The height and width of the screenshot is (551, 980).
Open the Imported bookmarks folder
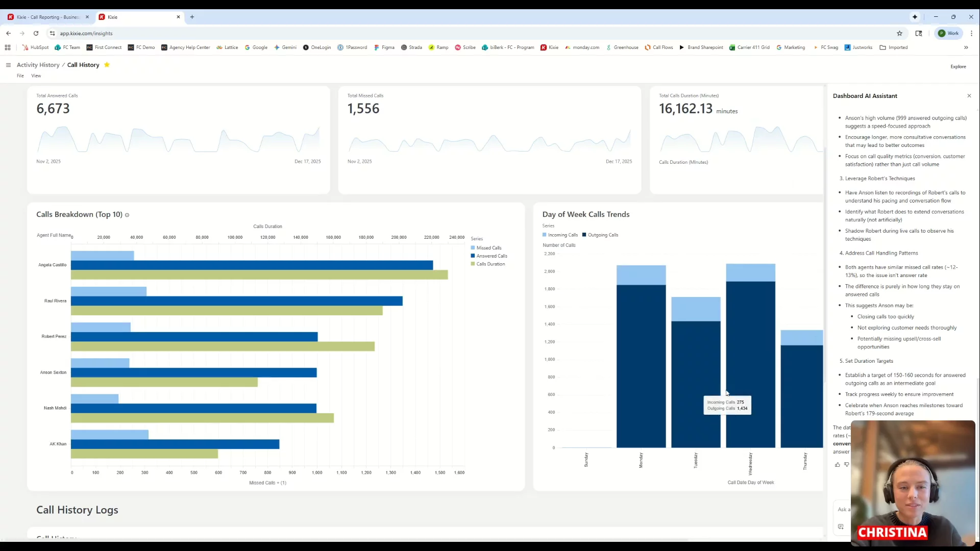(x=893, y=47)
